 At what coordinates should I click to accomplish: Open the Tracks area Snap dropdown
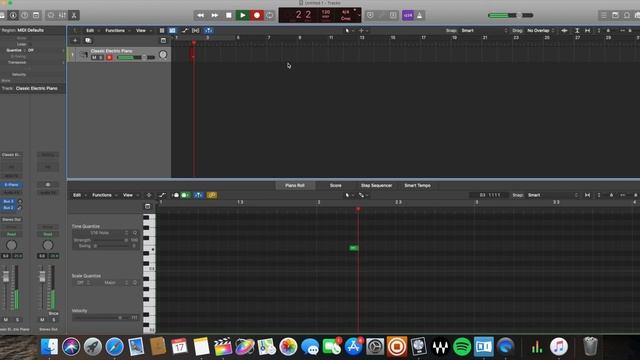[484, 31]
